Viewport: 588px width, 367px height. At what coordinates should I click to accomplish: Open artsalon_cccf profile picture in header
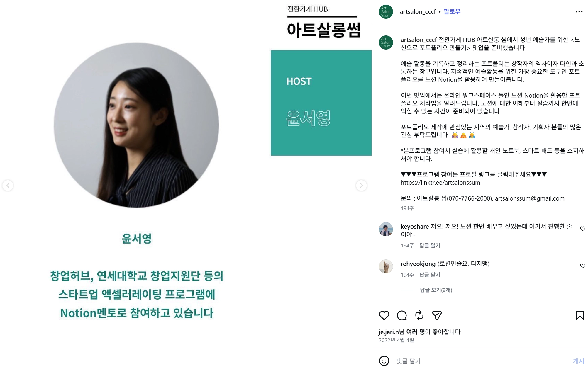386,12
